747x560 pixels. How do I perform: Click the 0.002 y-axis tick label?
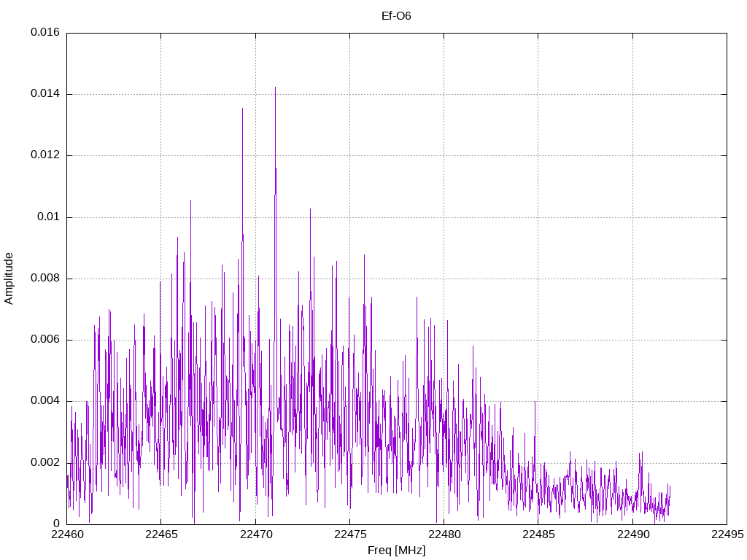45,462
